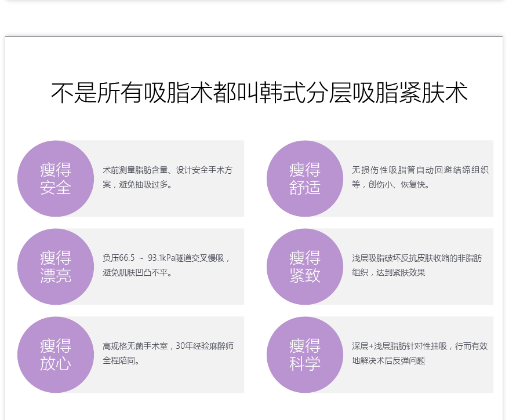Click the purple 瘦得安全 circle badge
The width and height of the screenshot is (509, 420).
point(56,178)
